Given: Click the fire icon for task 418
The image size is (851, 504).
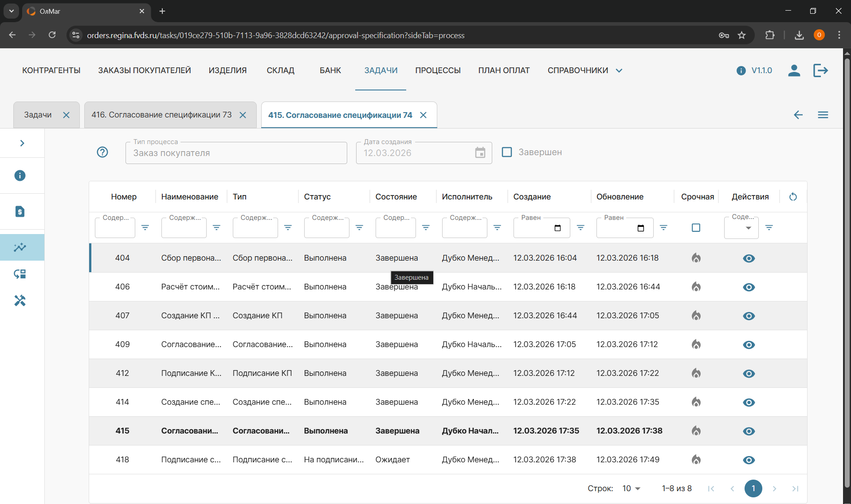Looking at the screenshot, I should [696, 460].
